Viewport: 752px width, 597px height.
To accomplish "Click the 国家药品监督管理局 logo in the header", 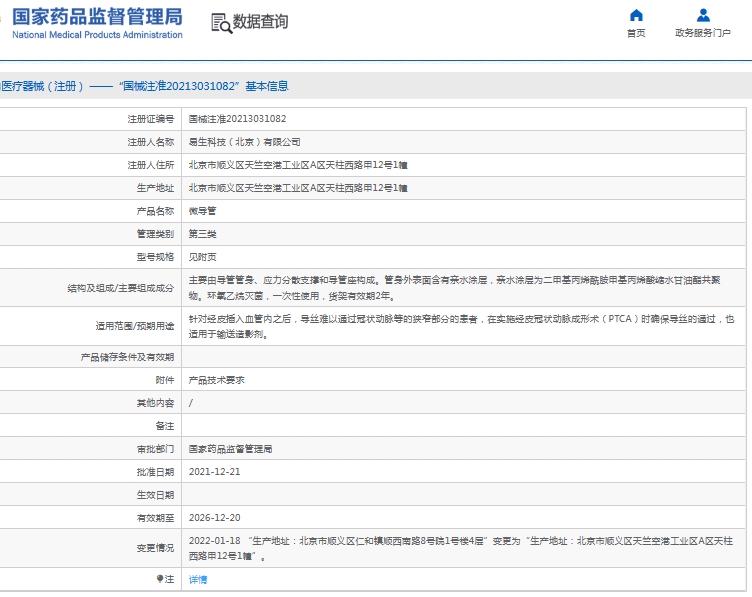I will (97, 22).
